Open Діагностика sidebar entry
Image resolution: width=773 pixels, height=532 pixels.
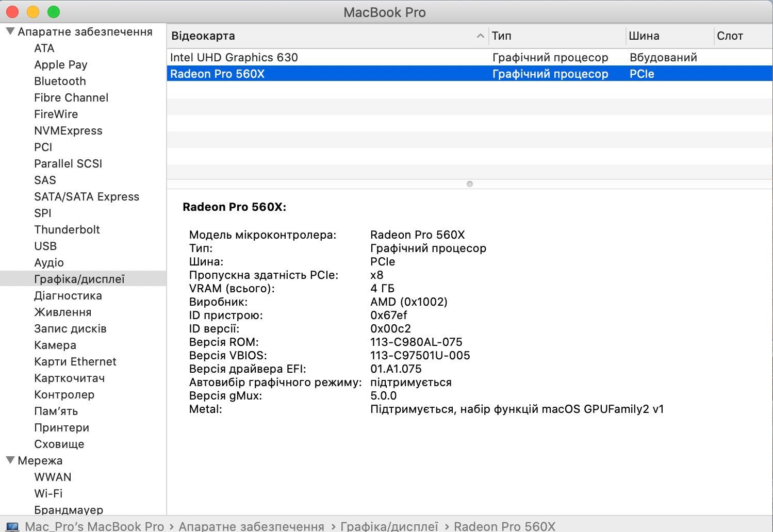tap(68, 295)
